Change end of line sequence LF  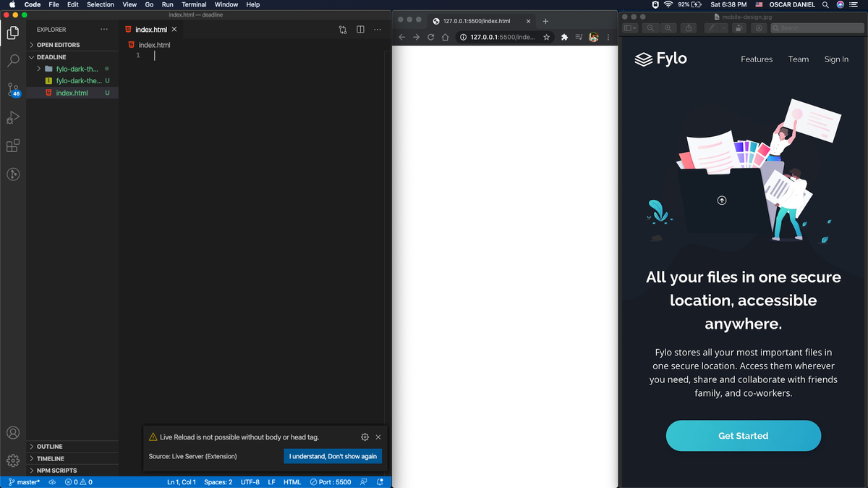pos(272,482)
